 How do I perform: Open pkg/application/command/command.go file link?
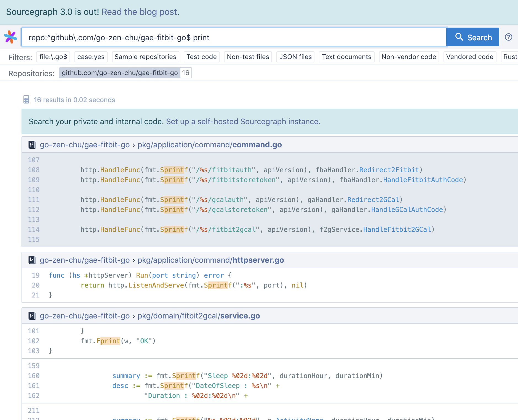pyautogui.click(x=210, y=145)
